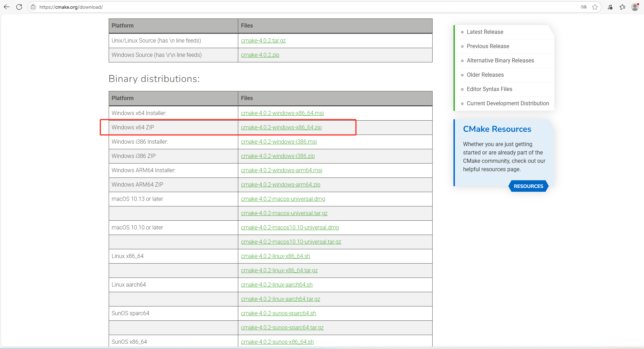Select the 'SunOS x86_64' platform cell
The width and height of the screenshot is (644, 349).
(173, 342)
